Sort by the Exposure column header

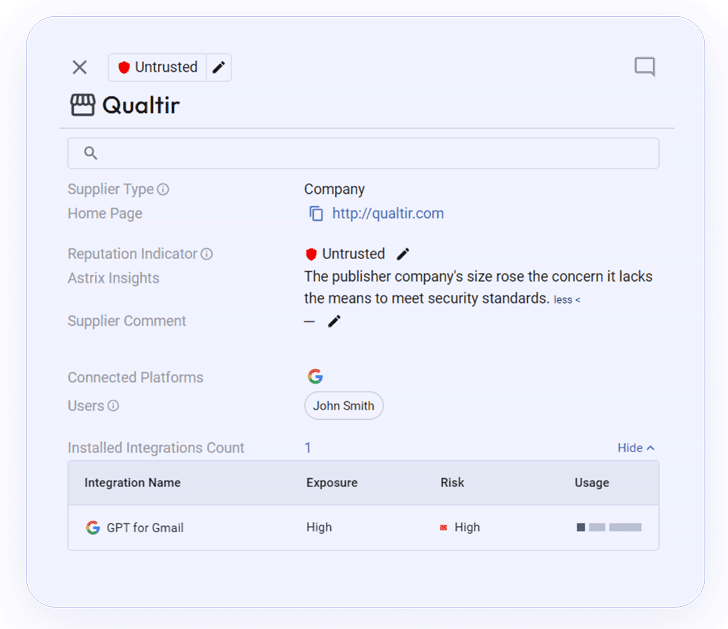click(332, 483)
